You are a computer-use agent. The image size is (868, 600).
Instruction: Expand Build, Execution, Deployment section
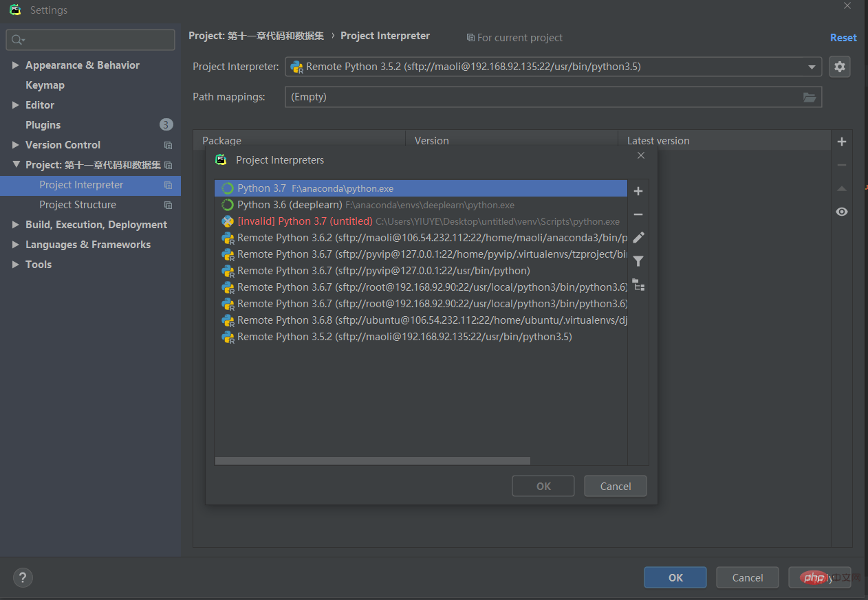16,225
